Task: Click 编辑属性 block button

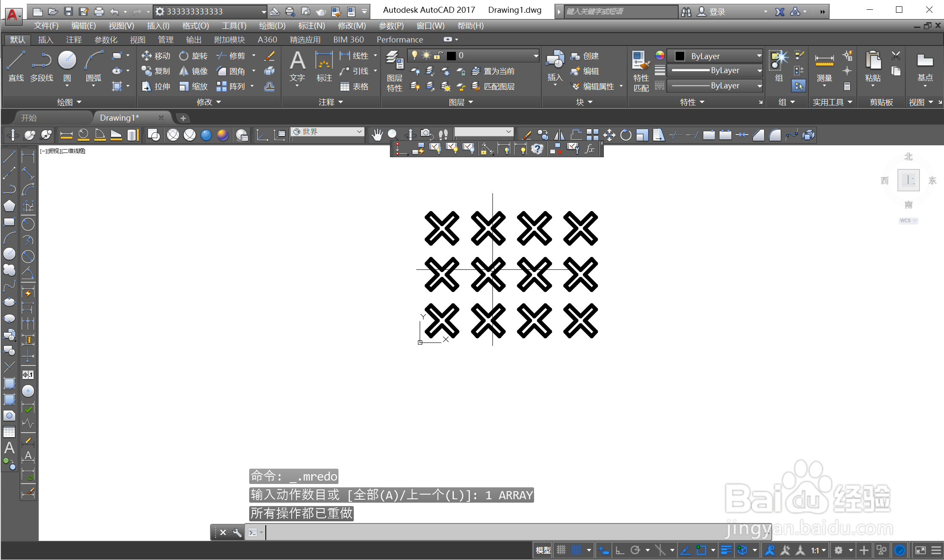Action: [x=593, y=86]
